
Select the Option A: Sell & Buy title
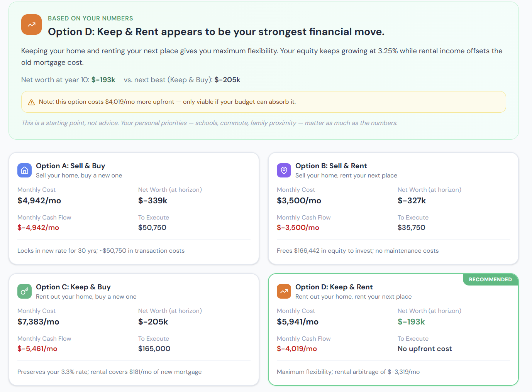click(x=70, y=166)
